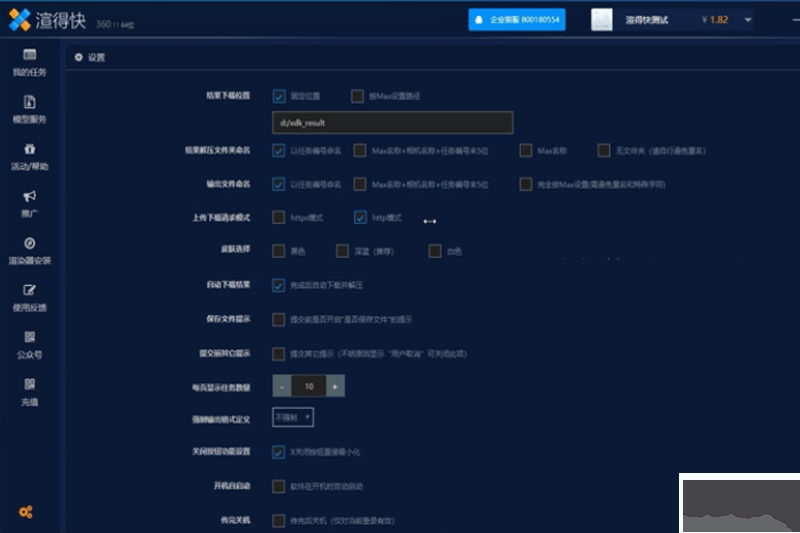This screenshot has width=800, height=533.
Task: Enable 软件在开机时自动启动 checkbox
Action: pos(279,486)
